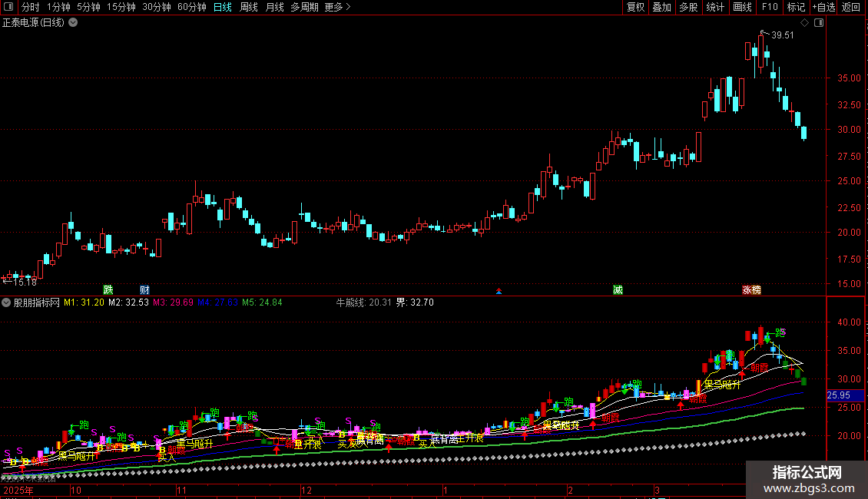The height and width of the screenshot is (499, 868).
Task: Open the 正泰电源 chart dropdown arrow
Action: (73, 22)
